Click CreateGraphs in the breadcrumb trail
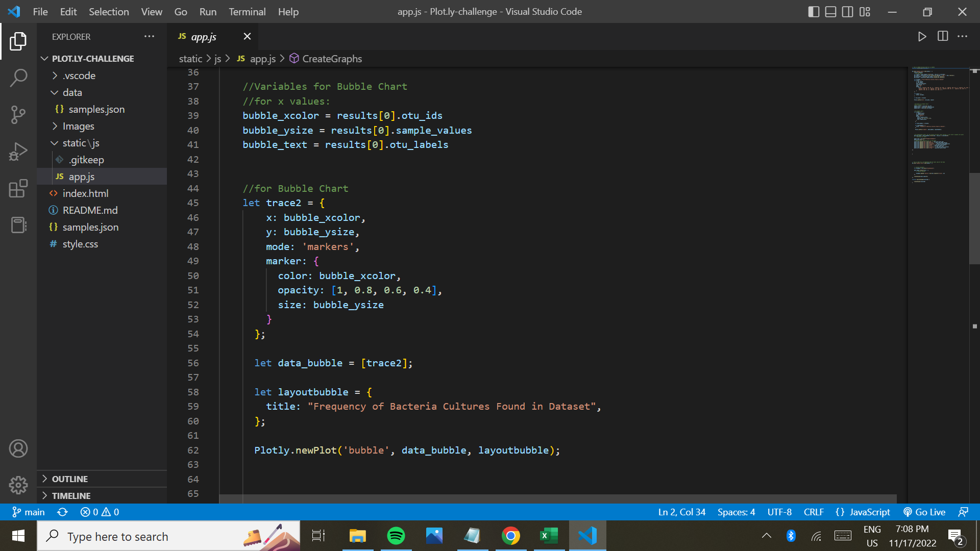The height and width of the screenshot is (551, 980). (x=332, y=59)
